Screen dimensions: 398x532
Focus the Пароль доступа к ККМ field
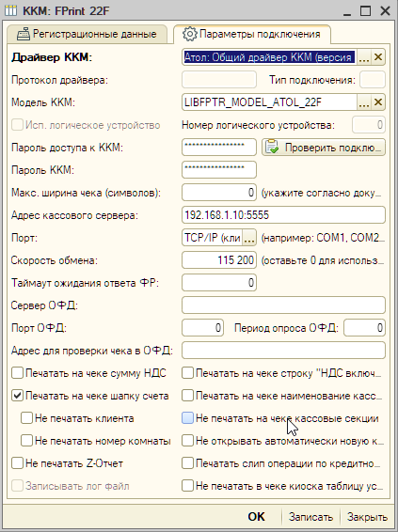[219, 148]
